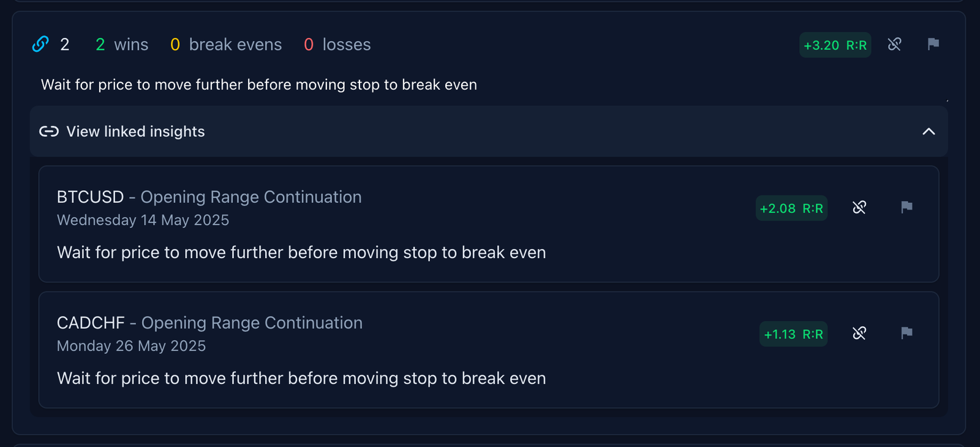Click the 0 break evens counter
This screenshot has height=447, width=980.
[x=226, y=45]
